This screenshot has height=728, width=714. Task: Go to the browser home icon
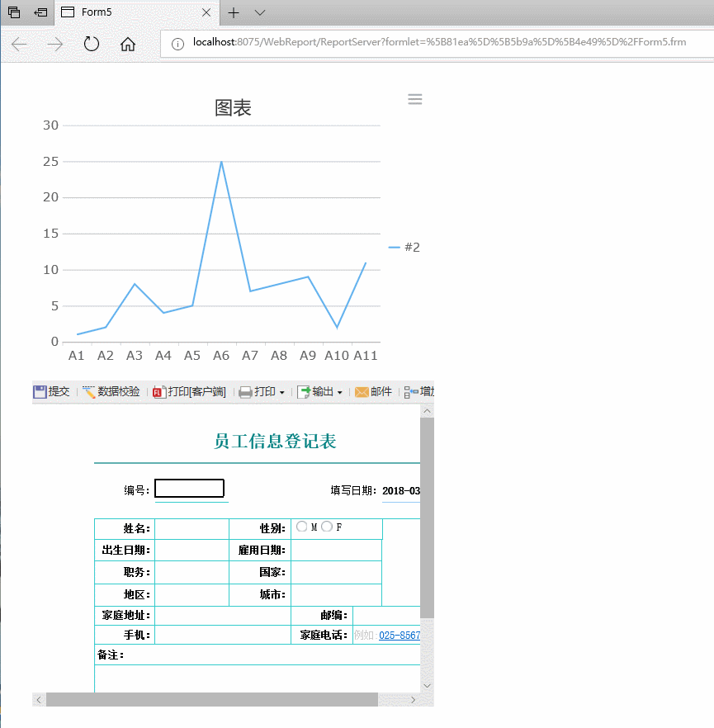(x=128, y=44)
